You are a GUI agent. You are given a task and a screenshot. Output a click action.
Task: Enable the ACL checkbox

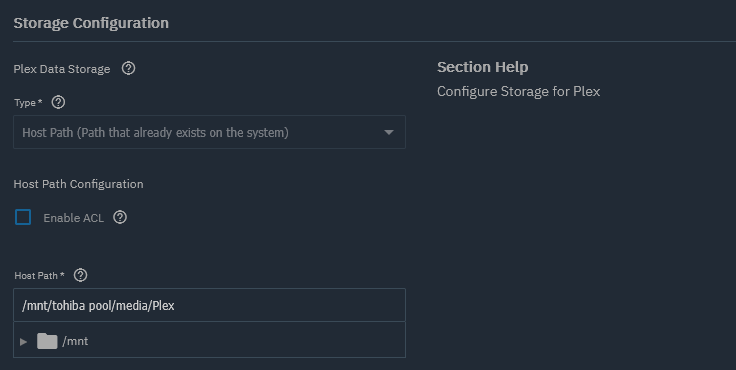[x=23, y=217]
